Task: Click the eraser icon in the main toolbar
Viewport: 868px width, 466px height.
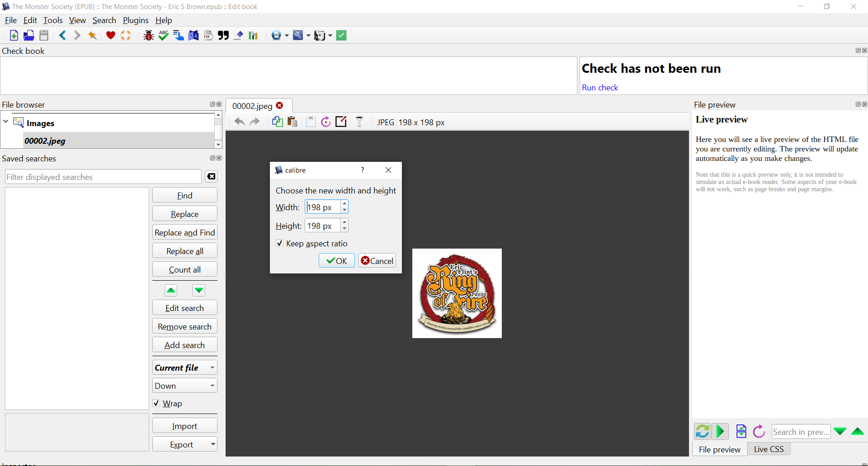Action: coord(238,35)
